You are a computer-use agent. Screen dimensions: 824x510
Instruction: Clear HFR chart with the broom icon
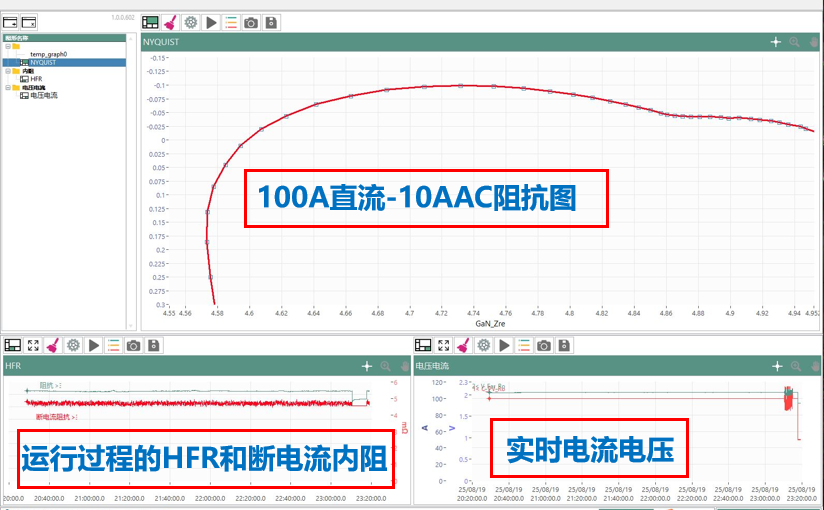(53, 345)
